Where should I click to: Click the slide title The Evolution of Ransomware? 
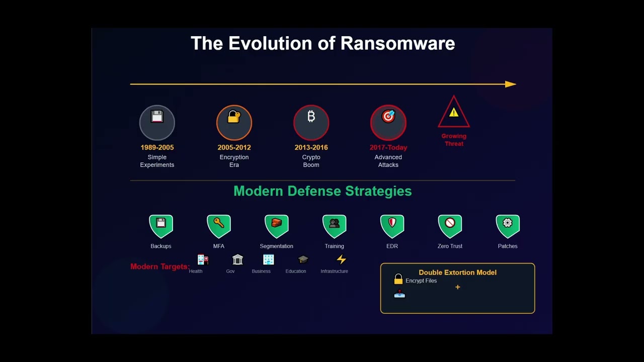tap(323, 43)
